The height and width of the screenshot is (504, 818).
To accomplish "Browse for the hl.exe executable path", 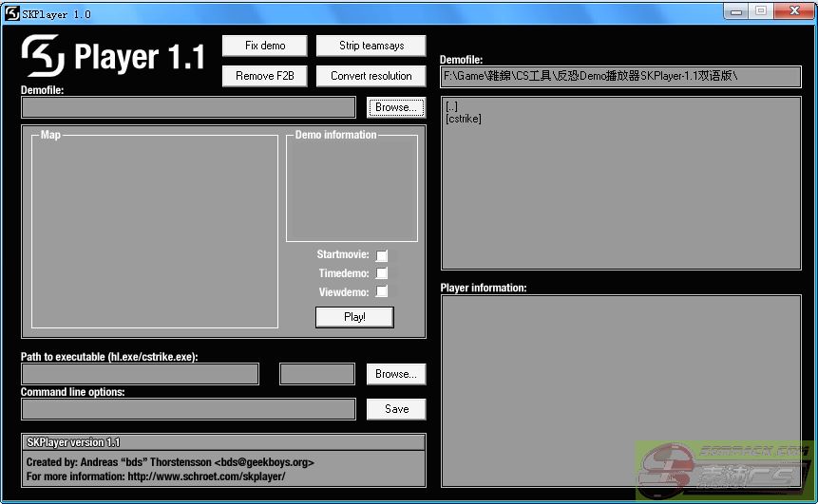I will [395, 374].
